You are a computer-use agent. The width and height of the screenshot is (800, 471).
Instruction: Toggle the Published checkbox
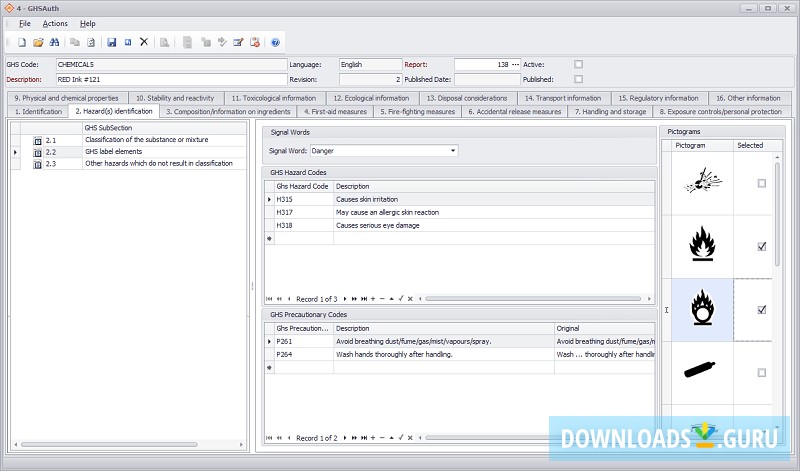pos(578,79)
